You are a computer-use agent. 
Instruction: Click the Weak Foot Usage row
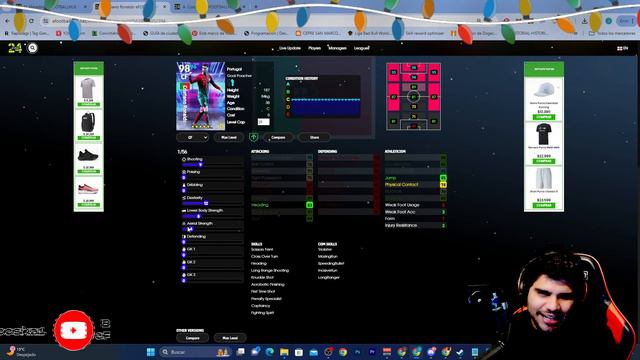[416, 205]
